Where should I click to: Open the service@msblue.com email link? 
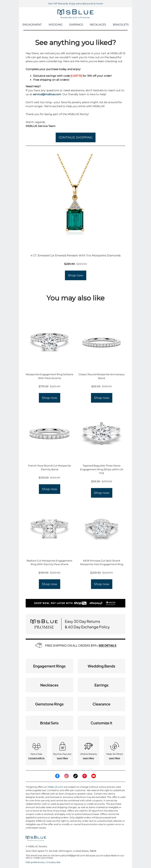(x=47, y=94)
